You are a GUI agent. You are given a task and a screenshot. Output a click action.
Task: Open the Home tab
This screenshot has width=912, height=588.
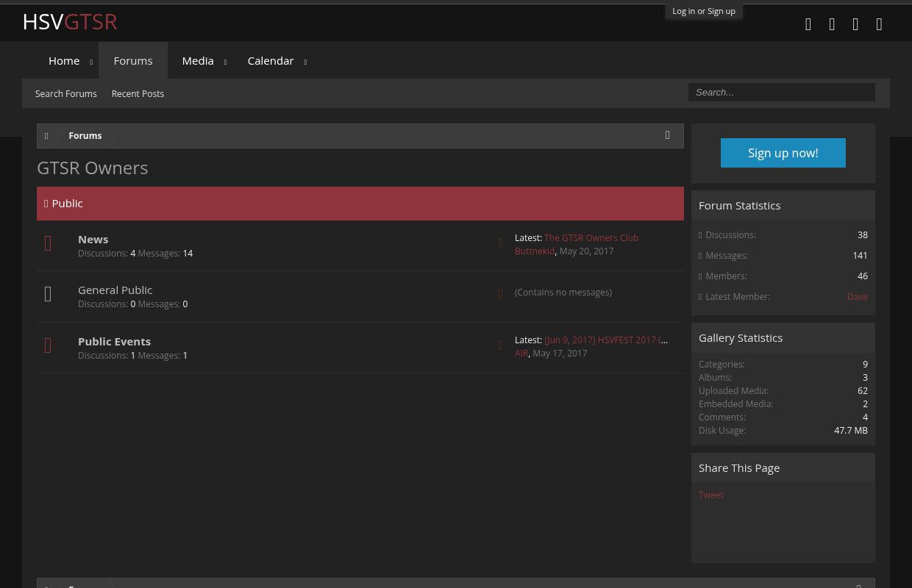click(x=64, y=60)
